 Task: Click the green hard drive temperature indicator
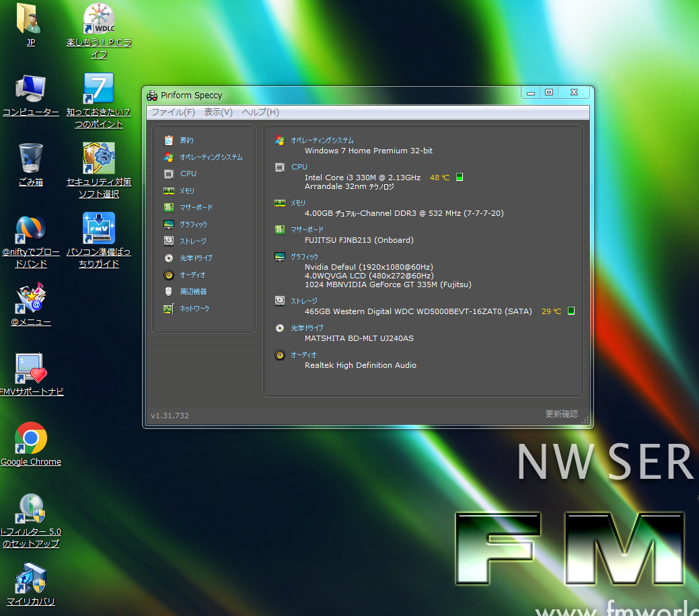[x=571, y=311]
